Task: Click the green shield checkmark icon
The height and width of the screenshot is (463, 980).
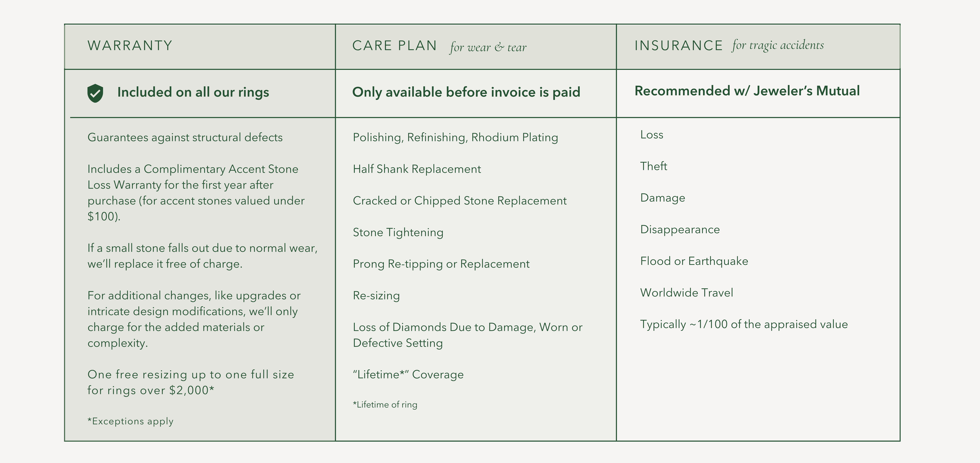Action: 95,93
